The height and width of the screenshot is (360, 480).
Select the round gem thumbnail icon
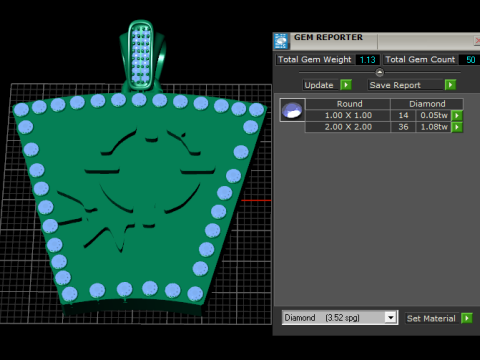[x=292, y=110]
